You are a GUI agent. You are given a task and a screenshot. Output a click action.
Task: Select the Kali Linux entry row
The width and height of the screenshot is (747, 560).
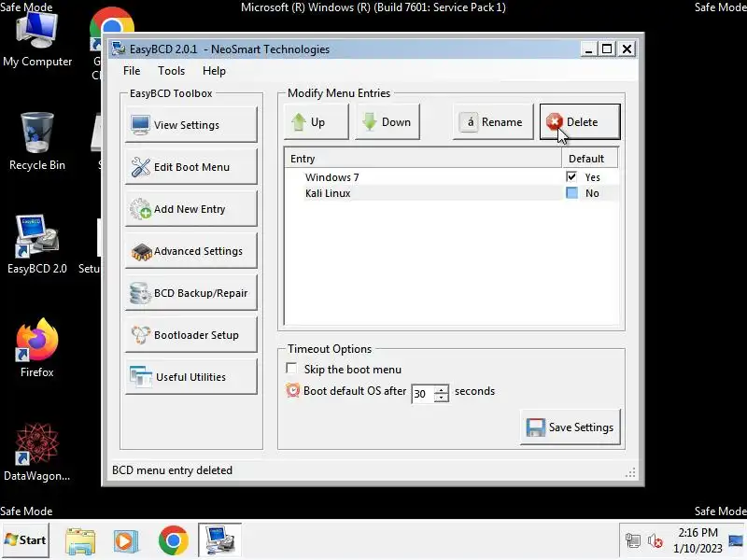click(x=452, y=193)
